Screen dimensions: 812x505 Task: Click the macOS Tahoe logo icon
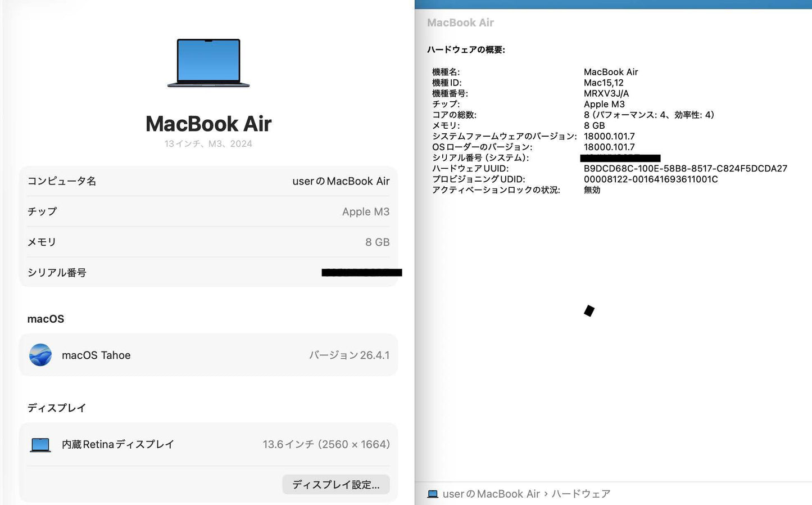click(x=40, y=355)
